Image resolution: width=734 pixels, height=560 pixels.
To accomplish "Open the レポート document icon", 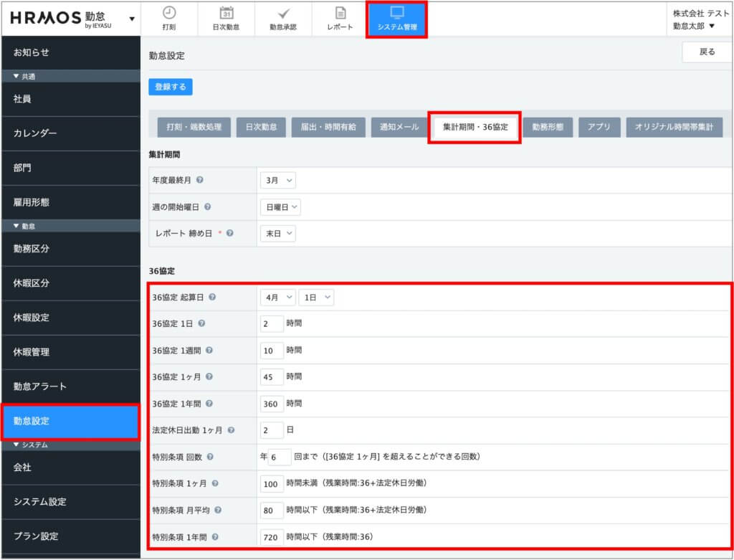I will (x=340, y=13).
